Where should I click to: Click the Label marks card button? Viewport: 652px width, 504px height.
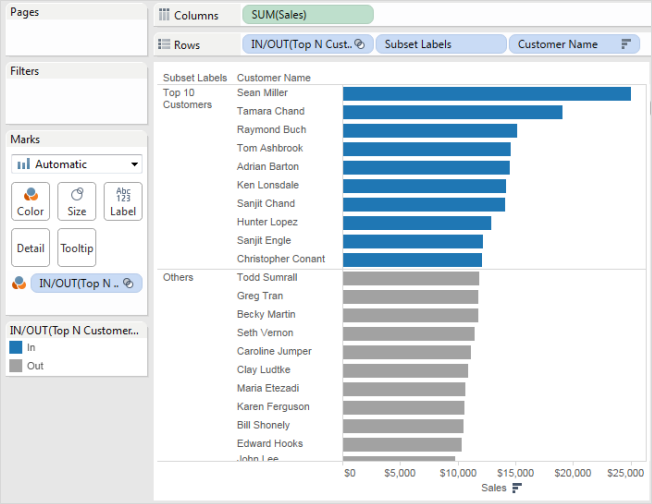pos(123,200)
